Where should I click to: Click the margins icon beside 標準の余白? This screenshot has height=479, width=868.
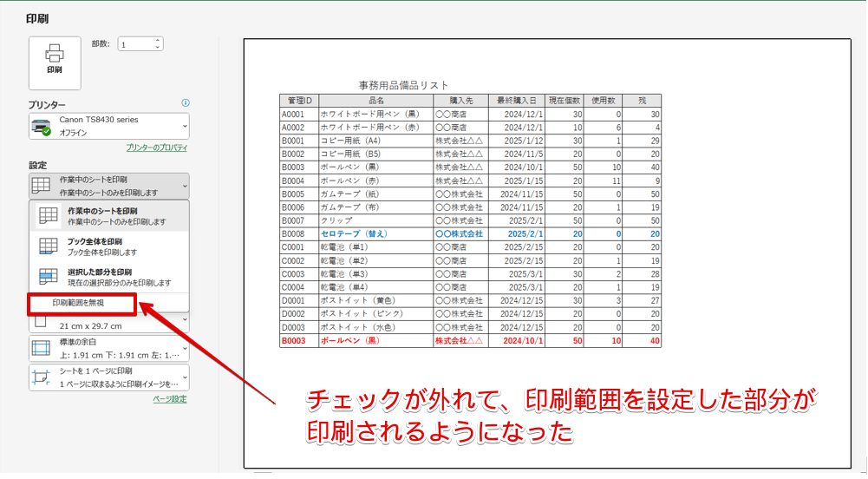pyautogui.click(x=41, y=348)
